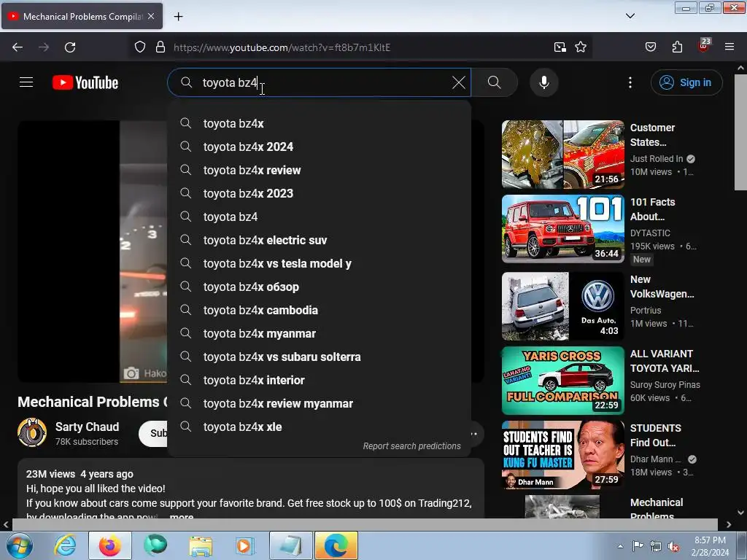Click the Sign in button
747x560 pixels.
click(686, 82)
